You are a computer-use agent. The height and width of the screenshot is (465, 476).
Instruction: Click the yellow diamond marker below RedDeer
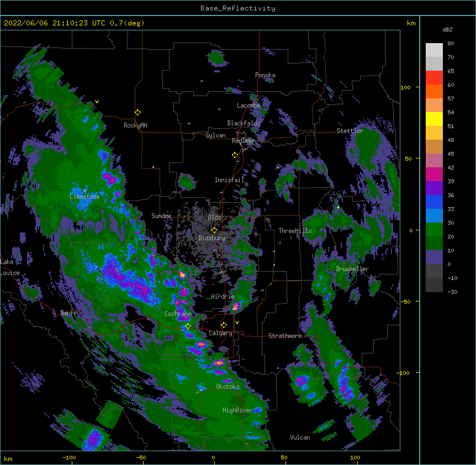click(x=235, y=155)
